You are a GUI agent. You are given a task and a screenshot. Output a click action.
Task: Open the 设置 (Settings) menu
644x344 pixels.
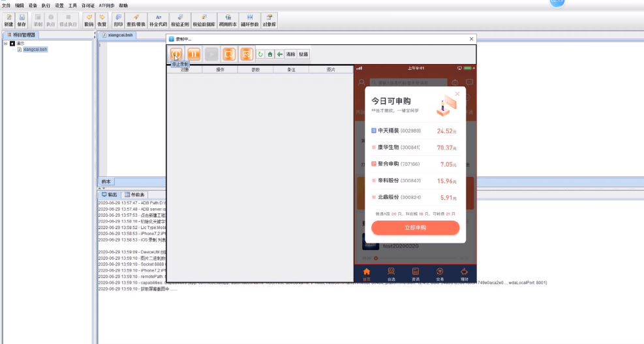point(59,5)
